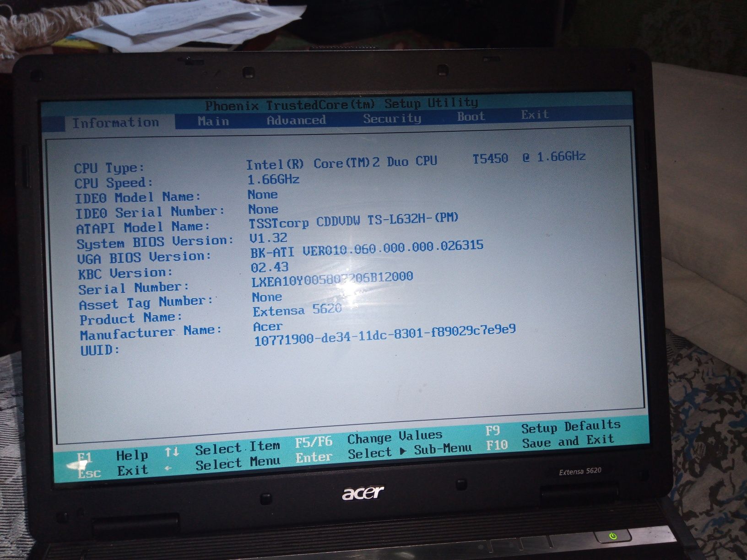Screen dimensions: 747x560
Task: Click the 1.66GHz CPU speed value
Action: point(273,179)
